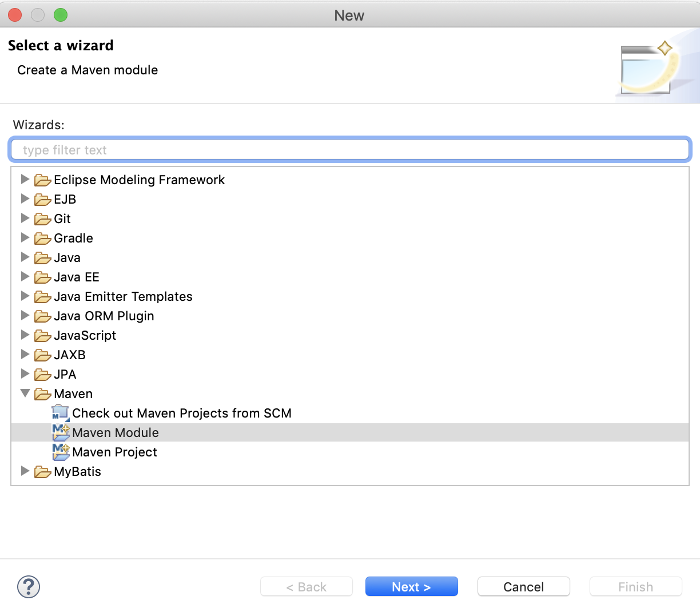
Task: Collapse the Maven category arrow
Action: pyautogui.click(x=25, y=394)
